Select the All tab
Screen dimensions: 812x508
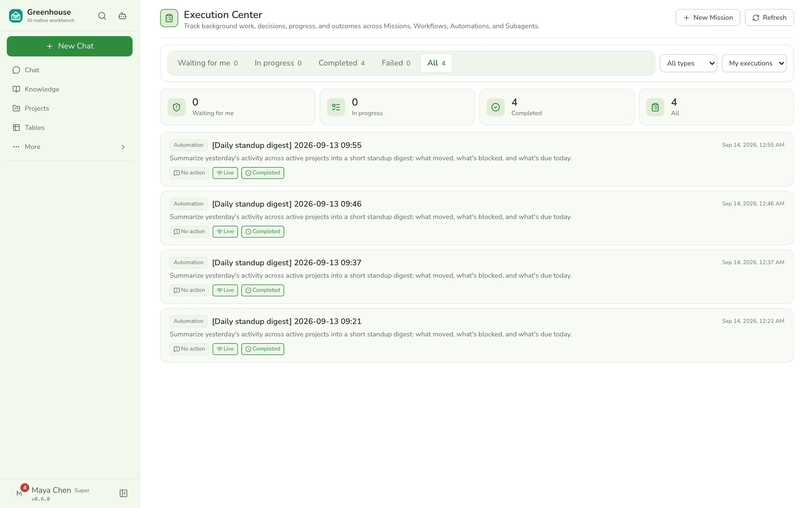pos(436,63)
